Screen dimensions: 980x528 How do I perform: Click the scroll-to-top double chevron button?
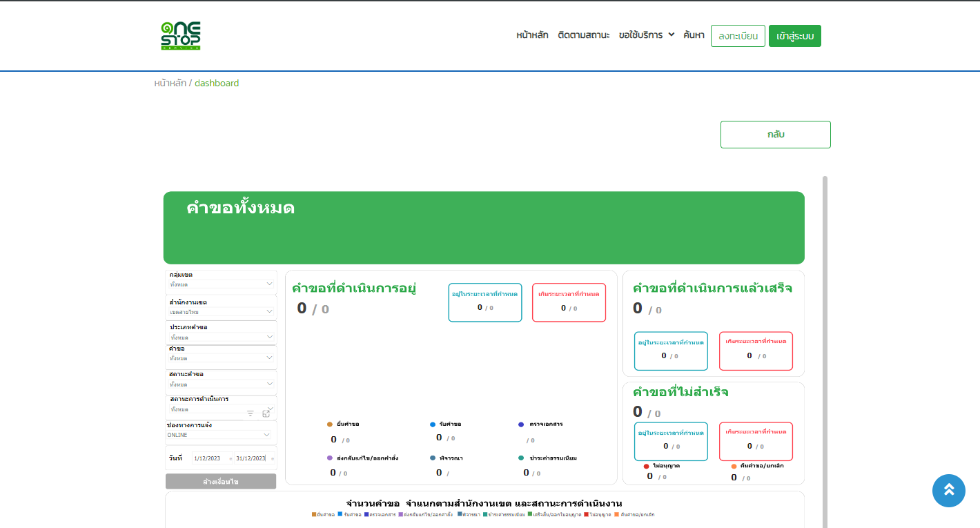coord(948,491)
